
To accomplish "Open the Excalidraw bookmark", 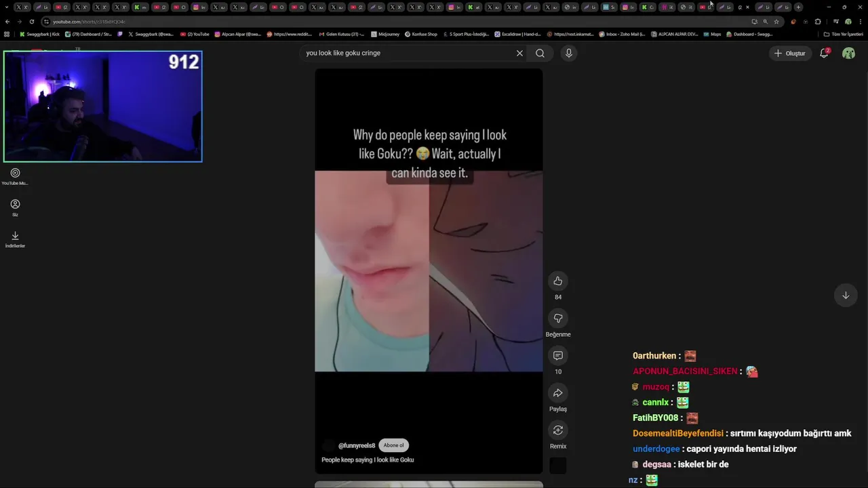I will pos(517,34).
